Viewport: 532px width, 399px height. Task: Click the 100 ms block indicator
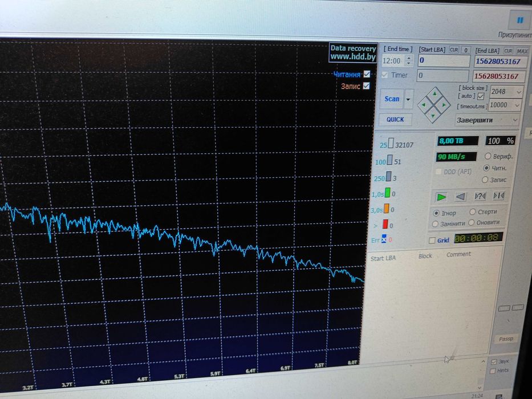tap(389, 160)
